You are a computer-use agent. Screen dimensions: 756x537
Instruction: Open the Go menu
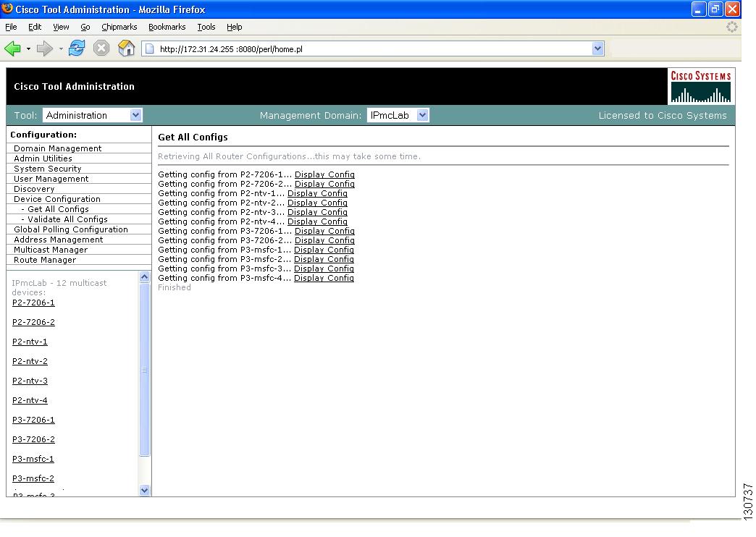click(85, 27)
